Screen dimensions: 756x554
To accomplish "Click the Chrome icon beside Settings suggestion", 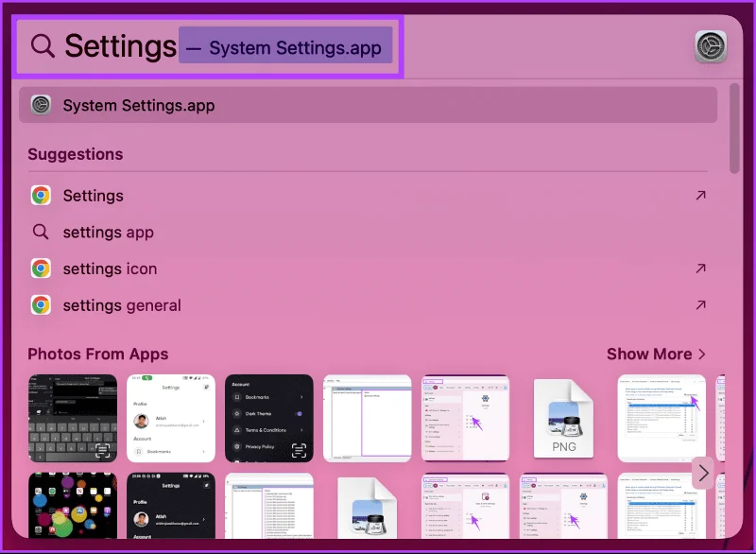I will (x=41, y=196).
